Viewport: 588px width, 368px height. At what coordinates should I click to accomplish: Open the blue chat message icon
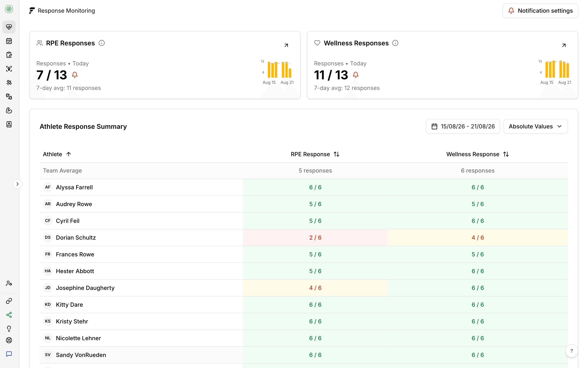pos(9,354)
